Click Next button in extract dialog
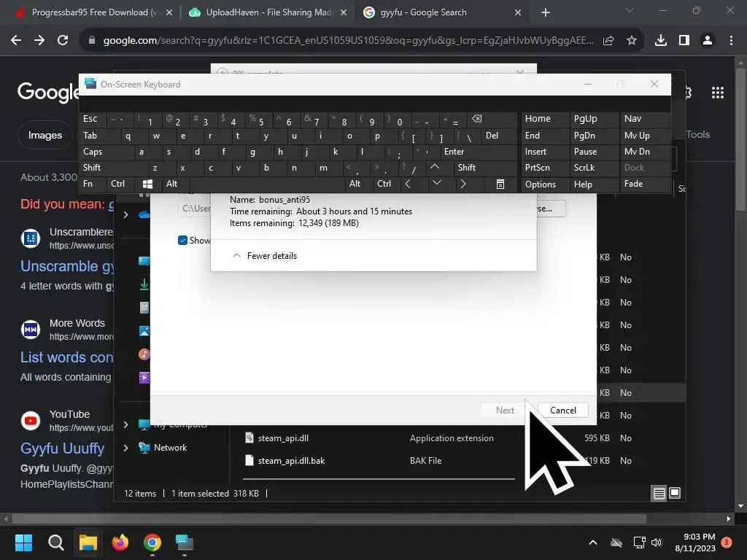Screen dimensions: 747x560 (x=505, y=411)
